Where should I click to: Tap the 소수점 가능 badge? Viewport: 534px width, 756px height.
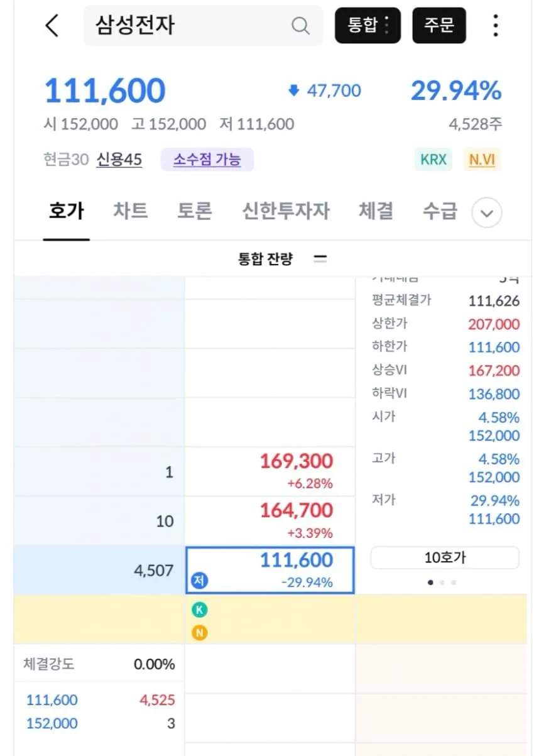coord(207,160)
